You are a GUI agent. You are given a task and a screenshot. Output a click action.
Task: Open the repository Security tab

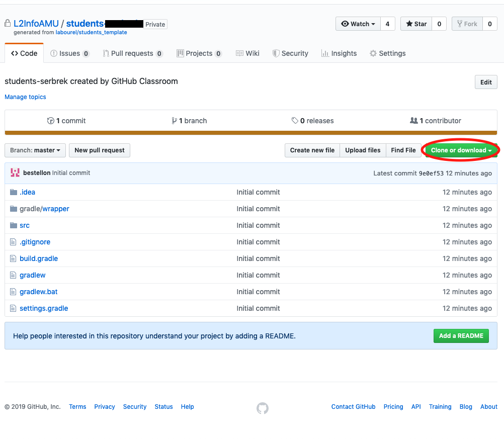coord(290,53)
